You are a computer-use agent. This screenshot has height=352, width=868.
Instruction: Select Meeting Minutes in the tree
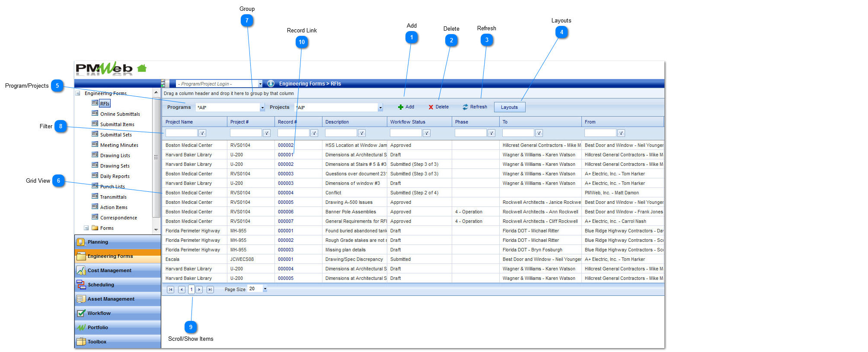[119, 145]
